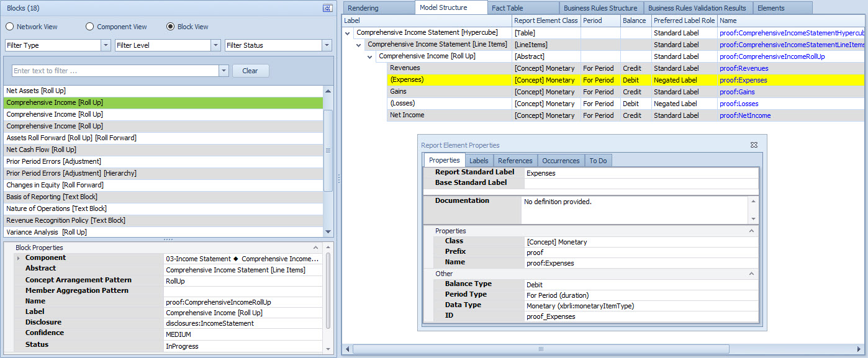This screenshot has height=358, width=868.
Task: Click the proof:Revenues name link
Action: pyautogui.click(x=744, y=68)
